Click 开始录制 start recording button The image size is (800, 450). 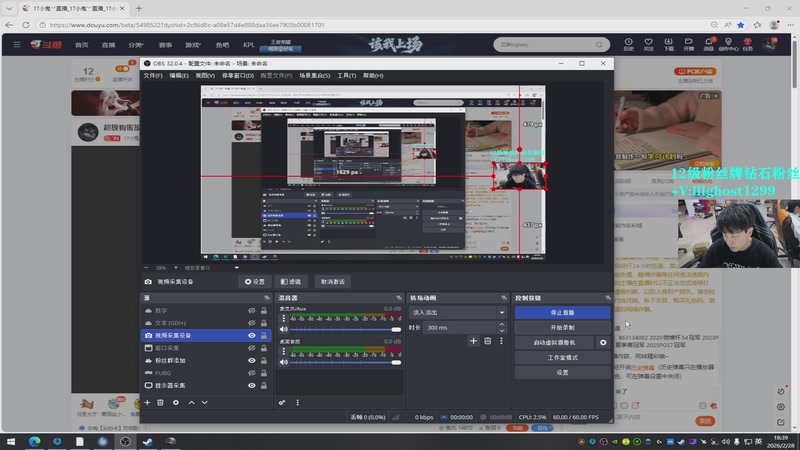[562, 328]
